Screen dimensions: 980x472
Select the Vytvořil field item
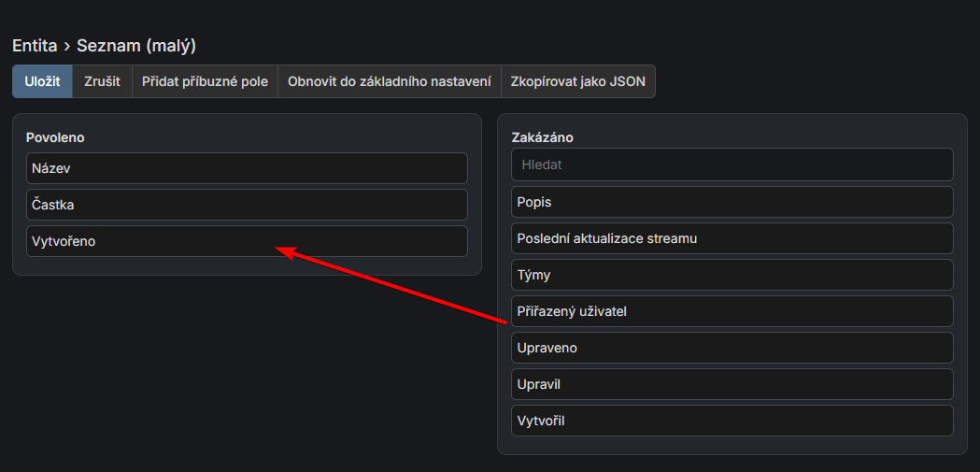(x=731, y=421)
